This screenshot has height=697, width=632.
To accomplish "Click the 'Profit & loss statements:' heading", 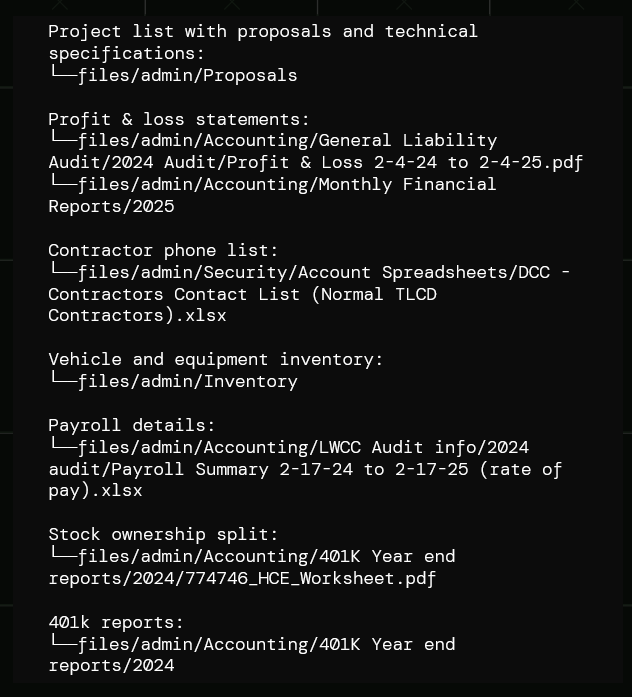I will point(179,119).
